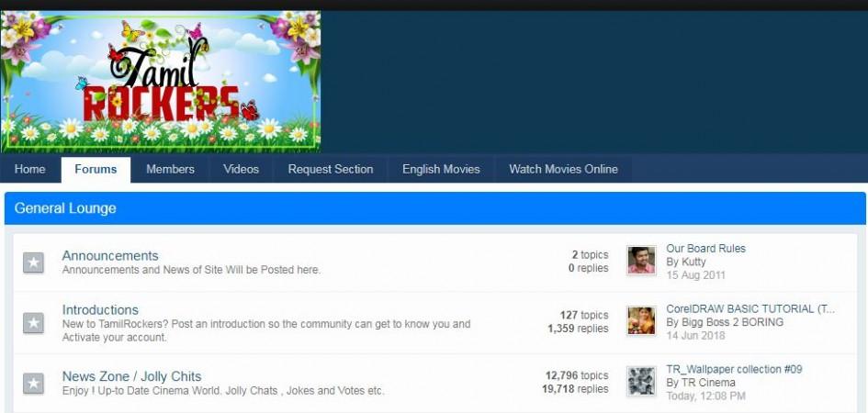Open the Introductions forum link
The image size is (868, 413).
[100, 309]
